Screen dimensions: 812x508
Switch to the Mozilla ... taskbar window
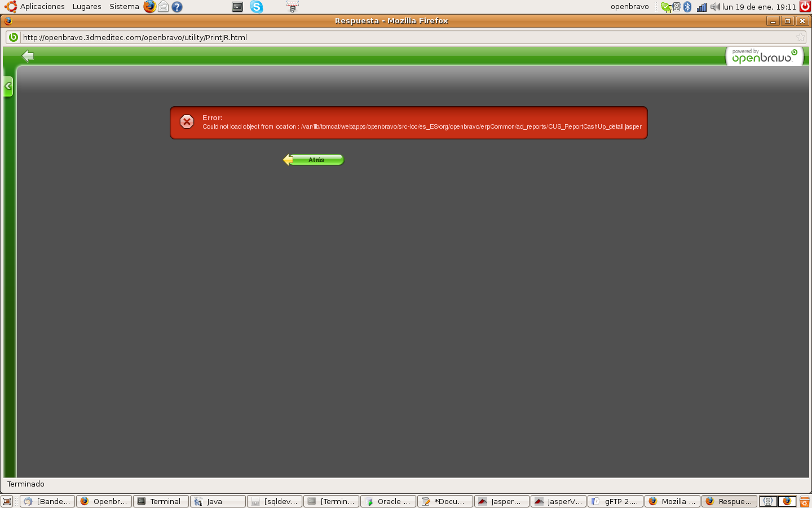[x=672, y=501]
